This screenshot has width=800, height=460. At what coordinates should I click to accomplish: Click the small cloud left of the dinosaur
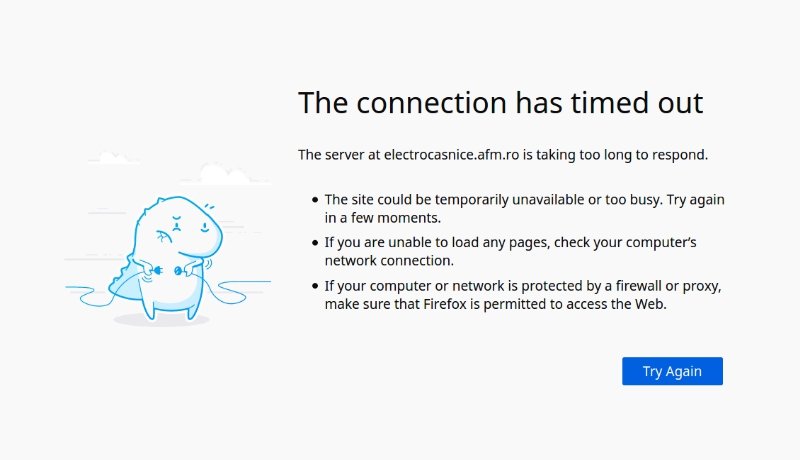pyautogui.click(x=114, y=157)
